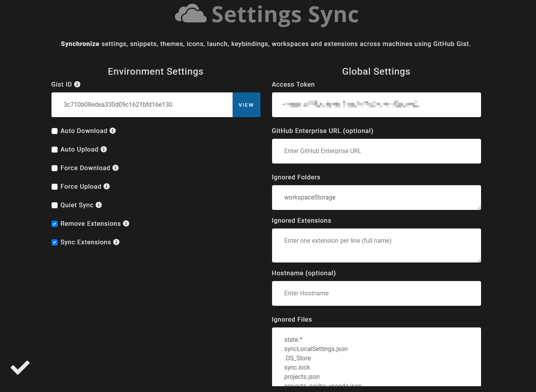Click the info icon next to Gist ID

coord(77,84)
